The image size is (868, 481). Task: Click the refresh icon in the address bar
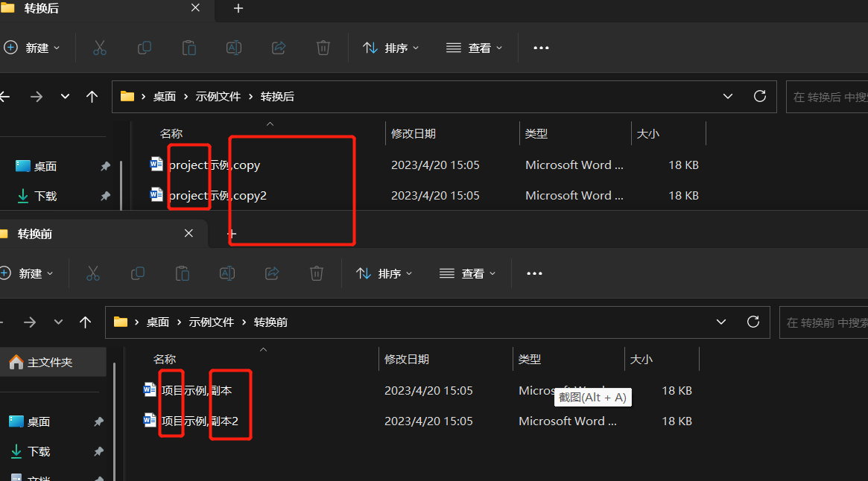[759, 96]
